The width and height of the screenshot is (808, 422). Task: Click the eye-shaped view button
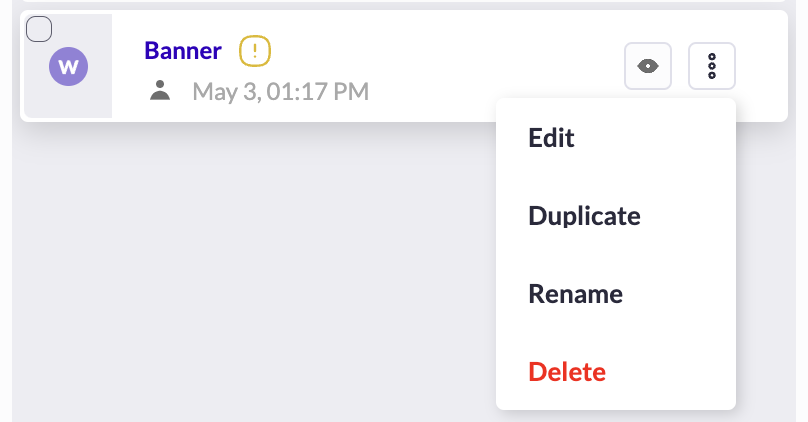tap(648, 66)
